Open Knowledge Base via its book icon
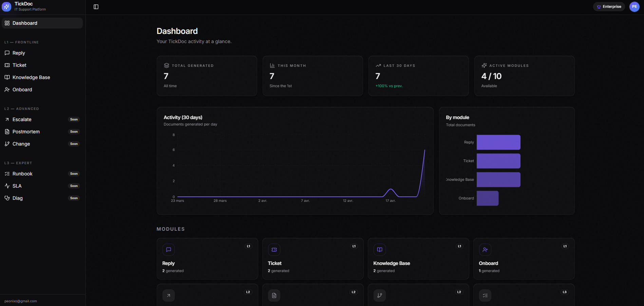Screen dimensions: 644x306 tap(7, 77)
